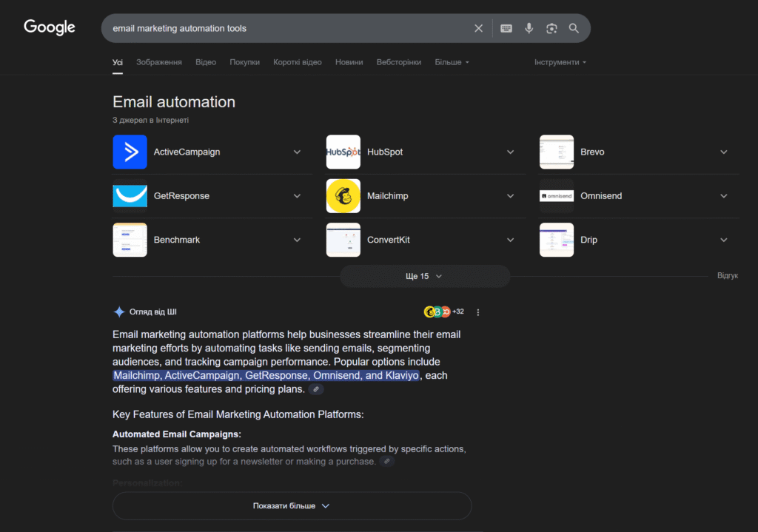Click the Mailchimp monkey logo

click(343, 195)
